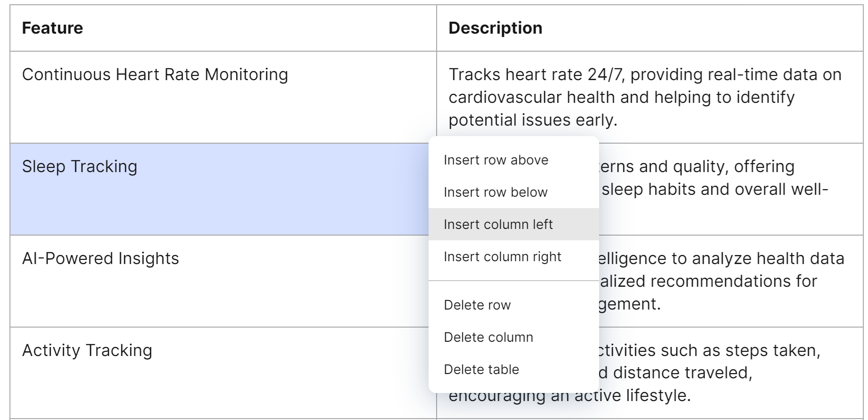
Task: Choose "Insert row below" in the menu
Action: click(x=496, y=192)
